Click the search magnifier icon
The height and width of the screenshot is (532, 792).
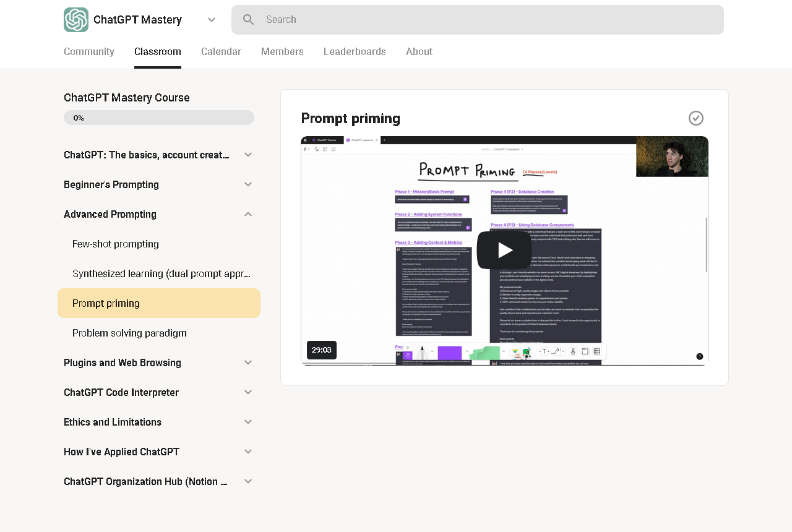point(249,20)
